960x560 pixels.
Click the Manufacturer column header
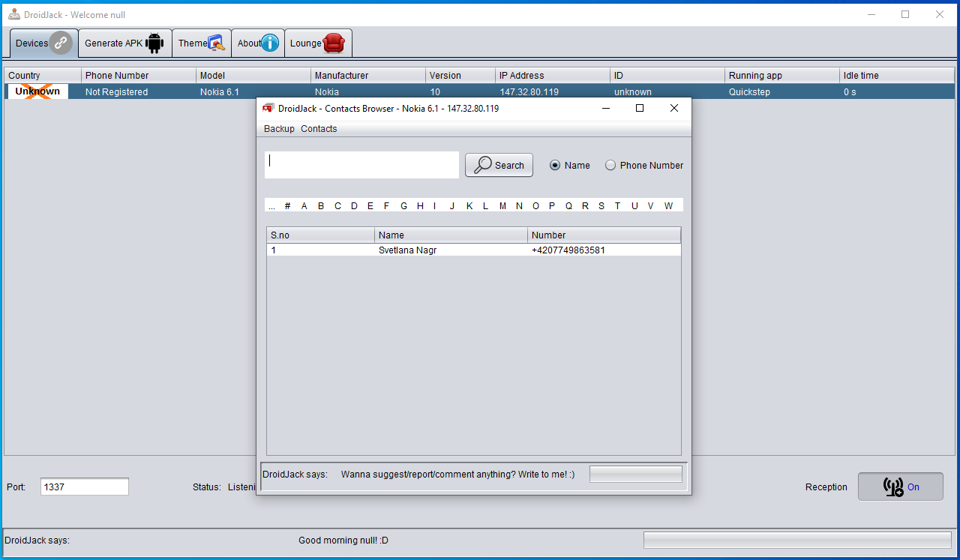pos(368,75)
